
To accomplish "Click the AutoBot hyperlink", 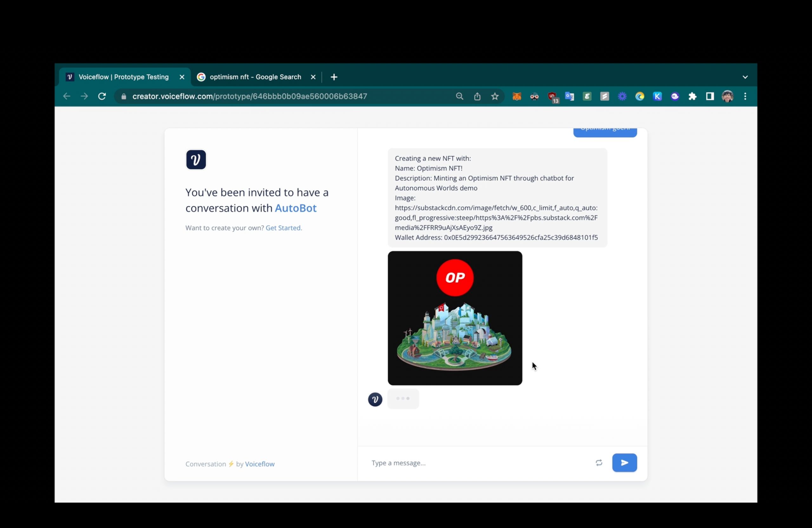I will tap(295, 208).
